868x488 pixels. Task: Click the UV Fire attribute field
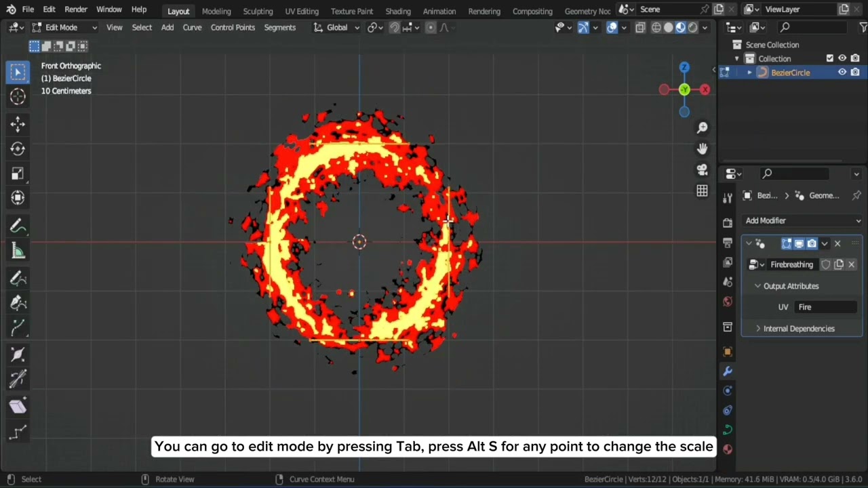pyautogui.click(x=826, y=307)
